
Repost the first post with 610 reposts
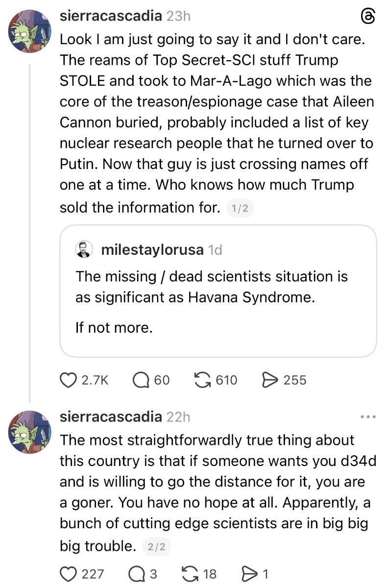coord(202,380)
